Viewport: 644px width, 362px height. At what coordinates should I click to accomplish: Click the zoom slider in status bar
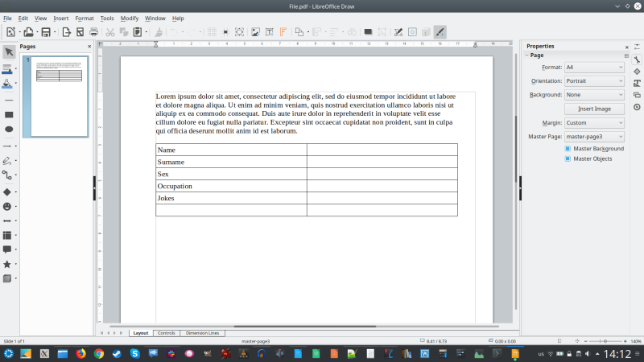(605, 341)
